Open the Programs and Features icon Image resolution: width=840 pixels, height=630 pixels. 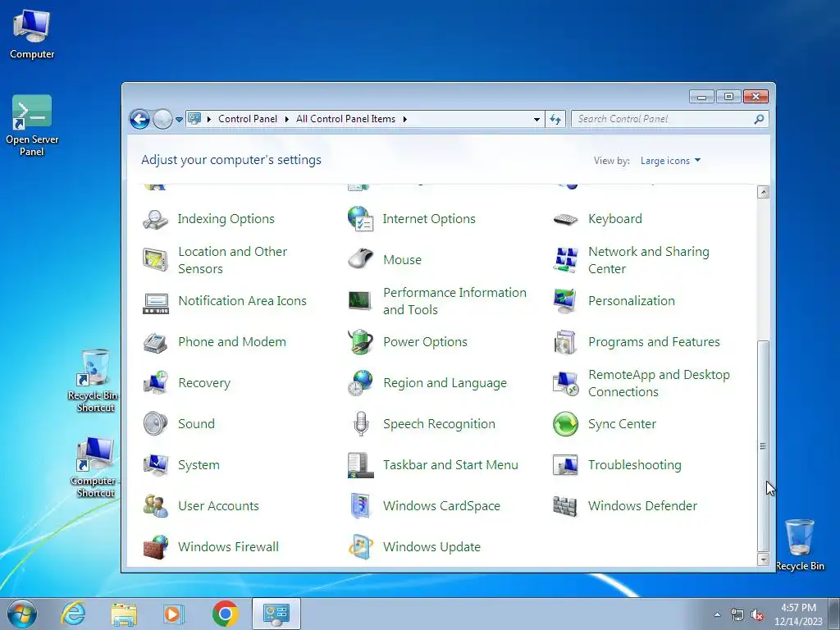pos(566,342)
